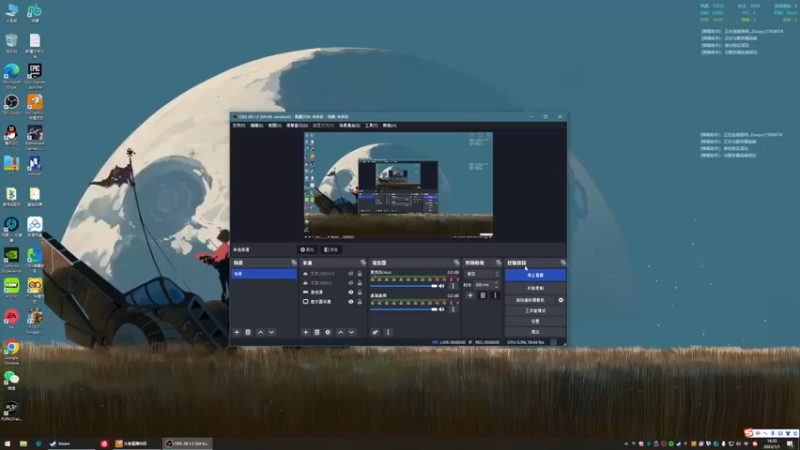
Task: Delete selected source with the trash icon
Action: 317,332
